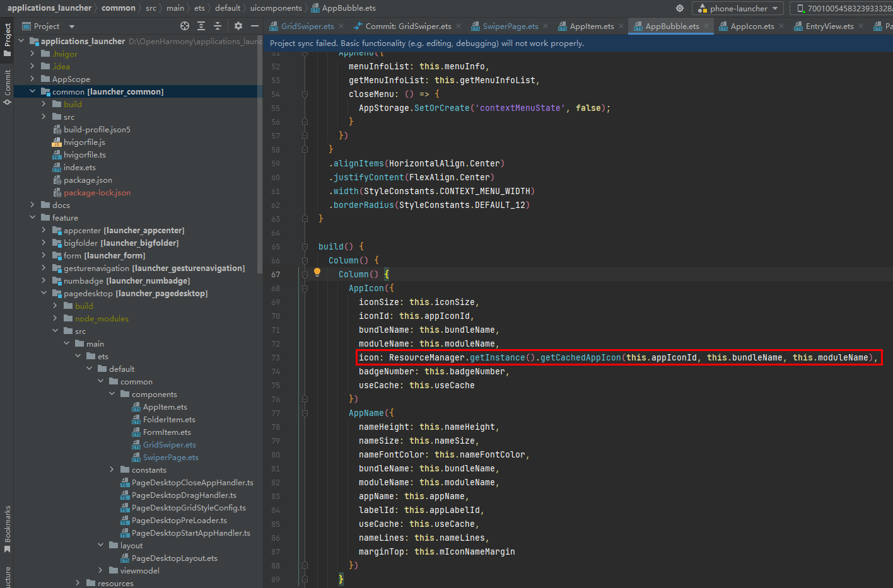Image resolution: width=893 pixels, height=588 pixels.
Task: Close the EntryView.ets editor tab
Action: click(861, 26)
